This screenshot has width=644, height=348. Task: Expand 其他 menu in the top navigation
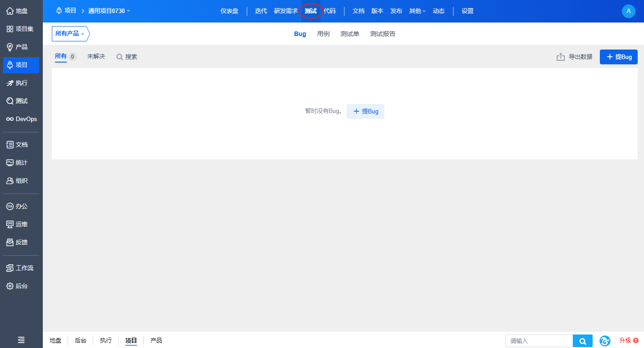417,11
